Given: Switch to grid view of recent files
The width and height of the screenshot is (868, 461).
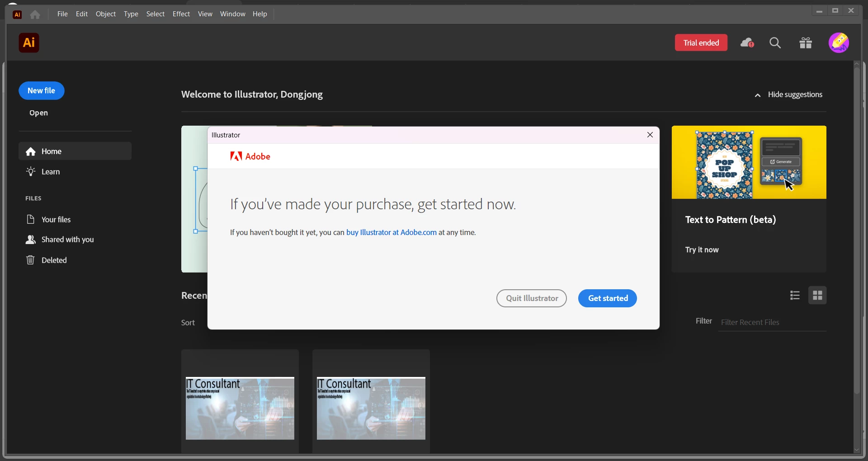Looking at the screenshot, I should (818, 296).
